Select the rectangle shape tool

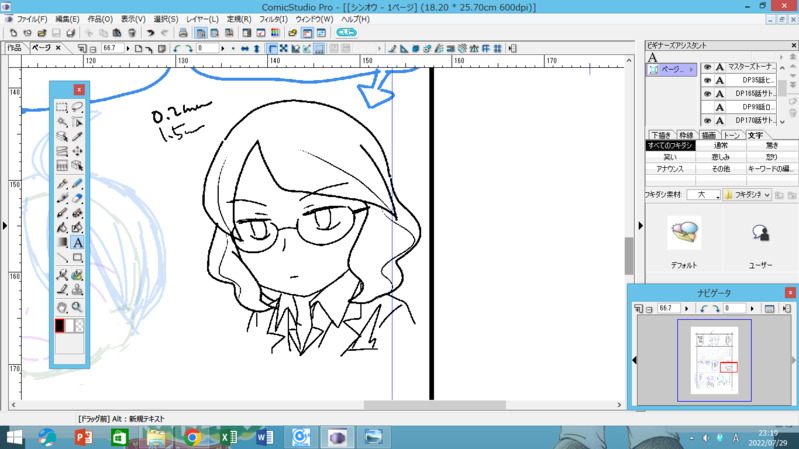click(x=77, y=257)
